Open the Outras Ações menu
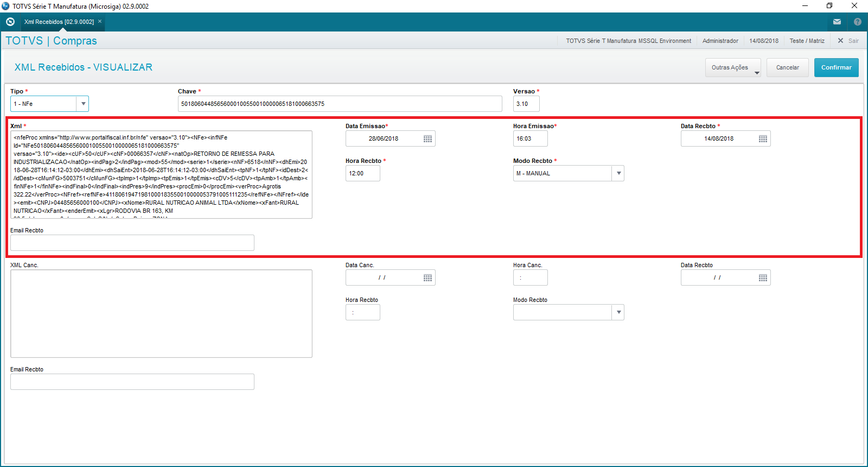This screenshot has width=868, height=467. pyautogui.click(x=732, y=68)
